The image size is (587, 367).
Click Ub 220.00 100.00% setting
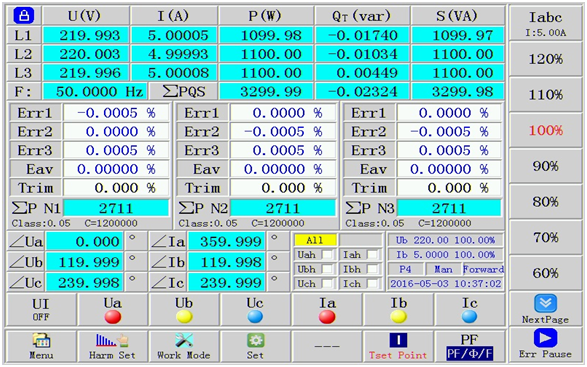[445, 240]
